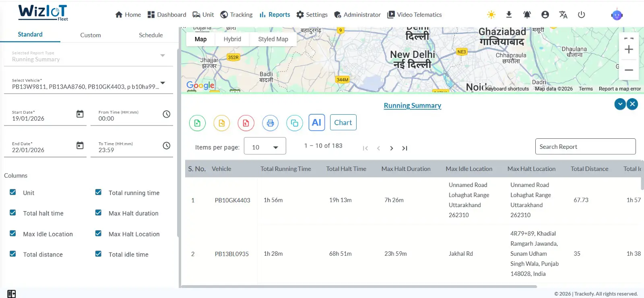The height and width of the screenshot is (298, 644).
Task: Click the green Excel export icon
Action: coord(197,123)
